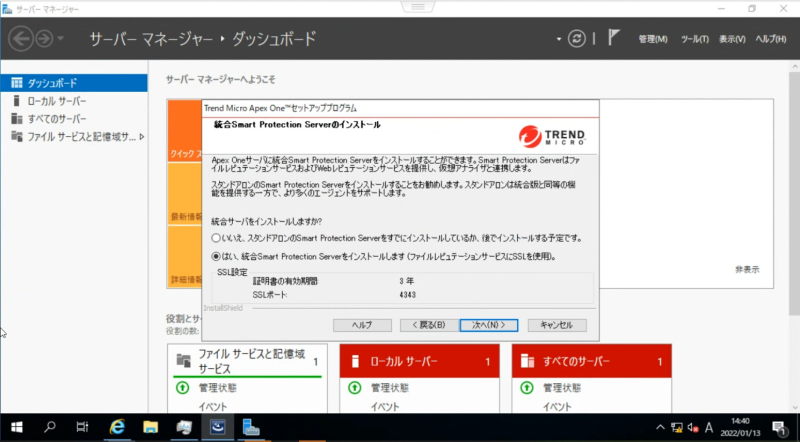800x442 pixels.
Task: Click the setup installer taskbar icon
Action: 218,427
